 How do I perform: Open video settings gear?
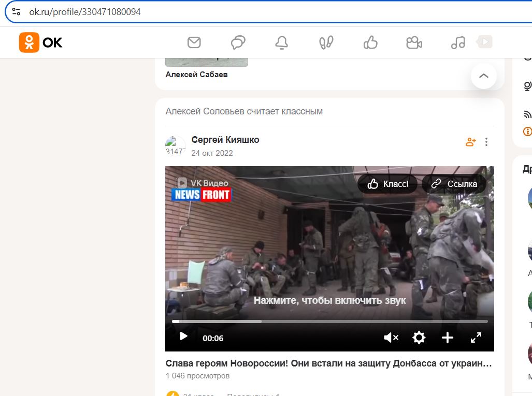click(419, 338)
